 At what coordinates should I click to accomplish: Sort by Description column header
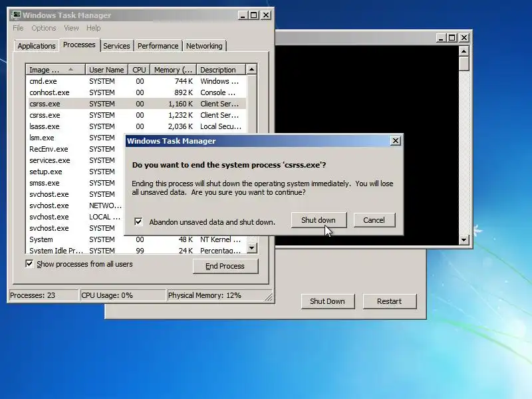221,70
